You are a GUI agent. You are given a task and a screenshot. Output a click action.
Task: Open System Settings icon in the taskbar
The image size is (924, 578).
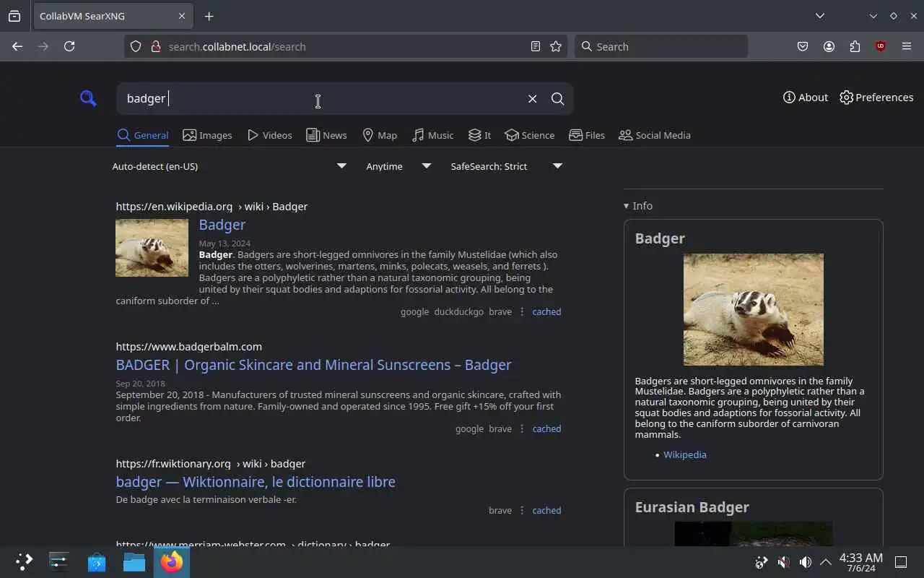59,562
